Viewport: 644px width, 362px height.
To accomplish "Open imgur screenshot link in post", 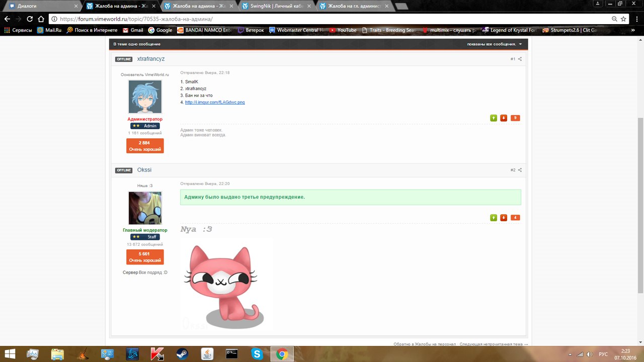I will [215, 103].
